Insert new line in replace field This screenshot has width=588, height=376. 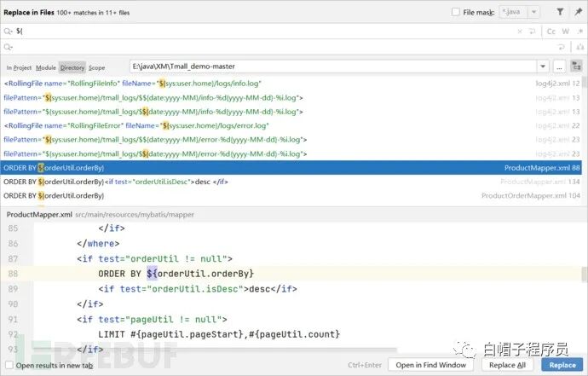click(x=562, y=47)
